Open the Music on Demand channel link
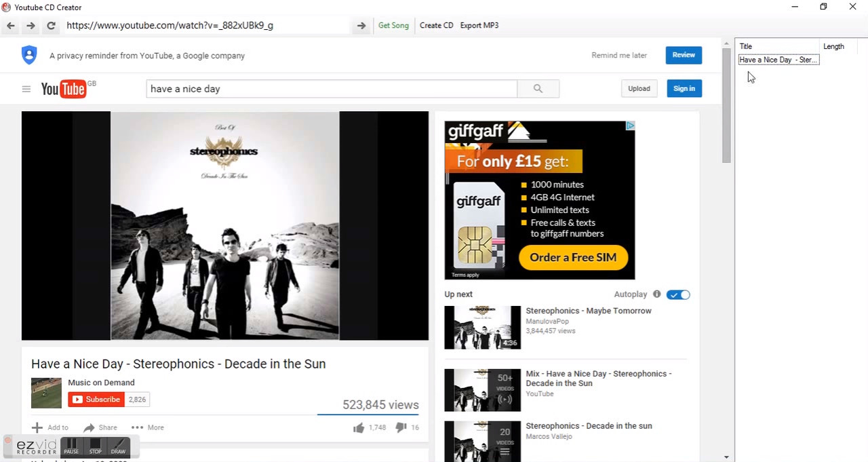Viewport: 868px width, 462px height. click(x=101, y=383)
